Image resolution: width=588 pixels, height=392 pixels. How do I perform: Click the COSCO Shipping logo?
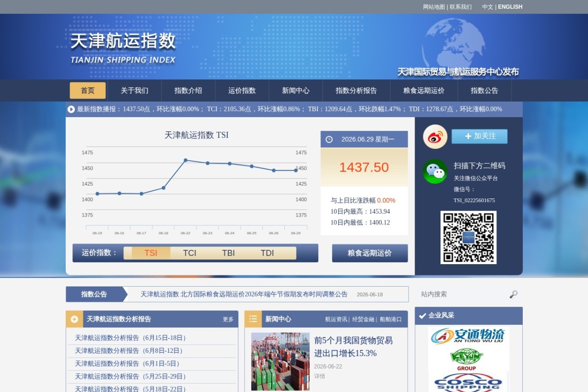pyautogui.click(x=468, y=382)
